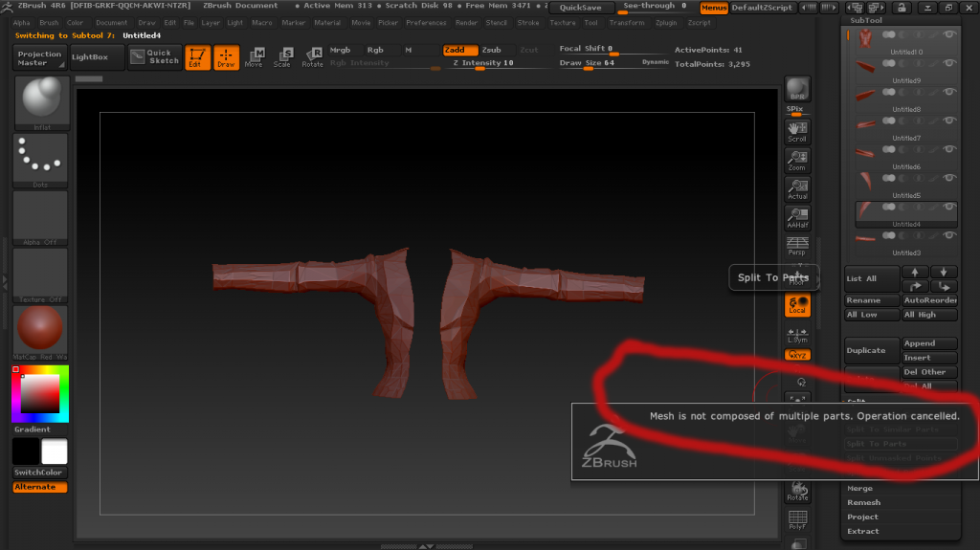Open the MatCap Red Wax material selector
Viewport: 980px width, 550px height.
point(41,333)
